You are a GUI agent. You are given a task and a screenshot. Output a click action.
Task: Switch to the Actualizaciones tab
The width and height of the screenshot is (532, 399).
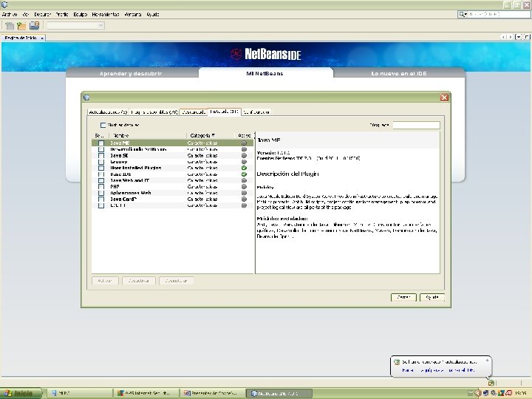[x=108, y=112]
